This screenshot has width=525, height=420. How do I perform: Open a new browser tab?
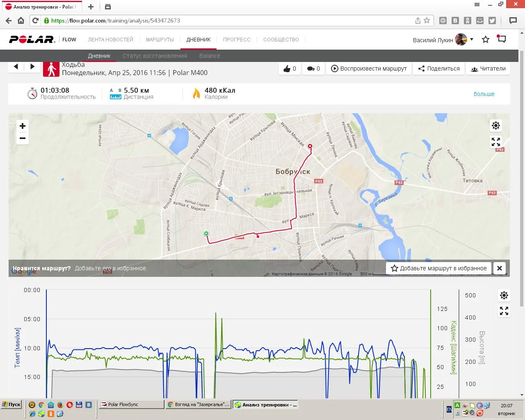tap(91, 7)
